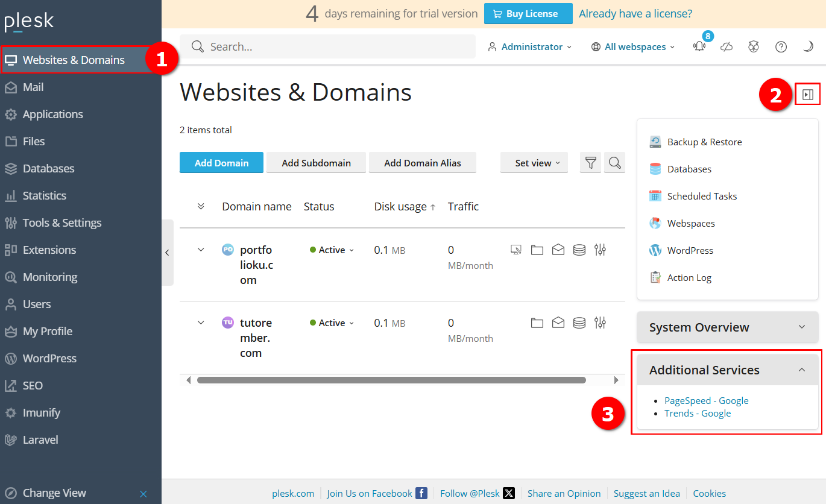Open mail icon for portfolioku.com
The image size is (826, 504).
pos(558,250)
